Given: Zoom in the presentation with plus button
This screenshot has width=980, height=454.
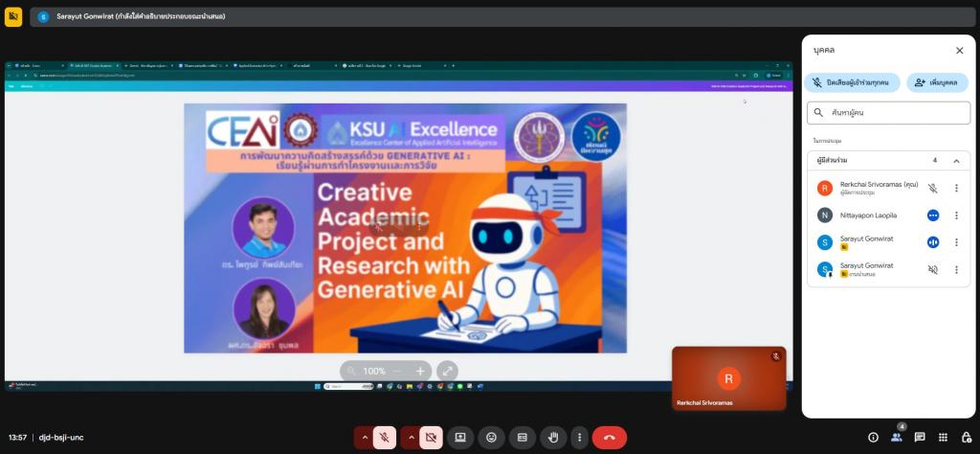Looking at the screenshot, I should pyautogui.click(x=420, y=371).
